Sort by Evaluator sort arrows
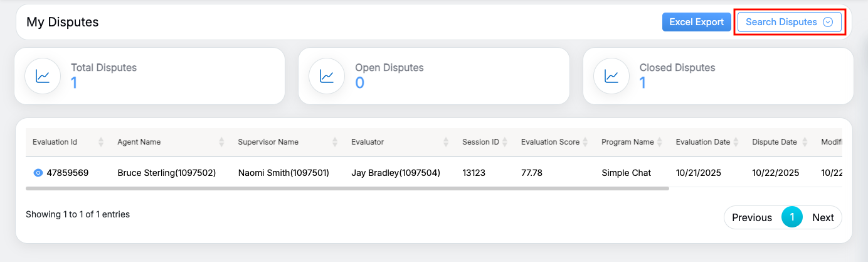This screenshot has height=262, width=868. coord(446,142)
